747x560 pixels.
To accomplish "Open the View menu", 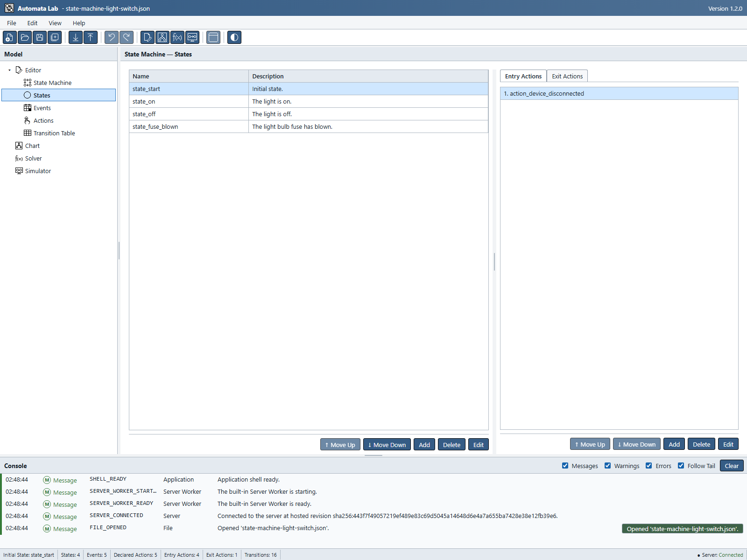I will pyautogui.click(x=55, y=23).
